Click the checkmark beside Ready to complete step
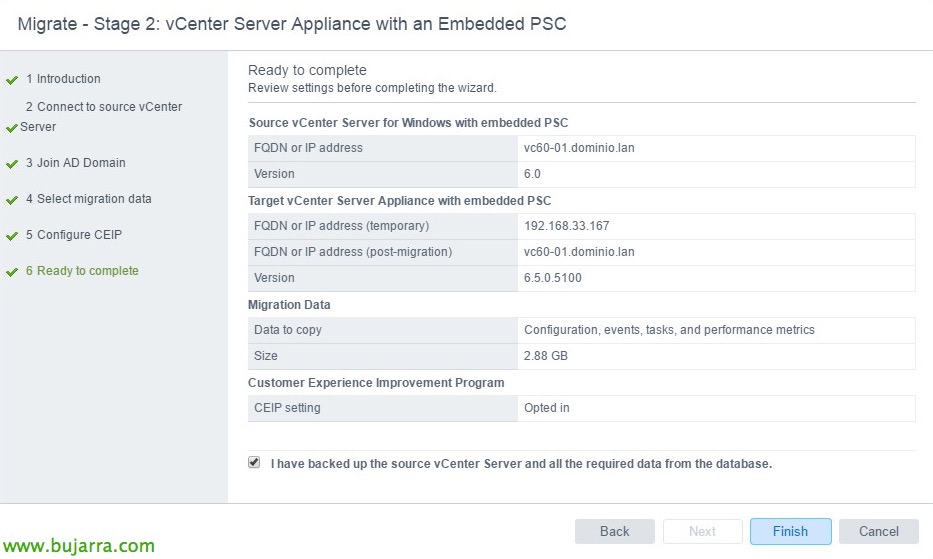The height and width of the screenshot is (559, 933). (12, 272)
